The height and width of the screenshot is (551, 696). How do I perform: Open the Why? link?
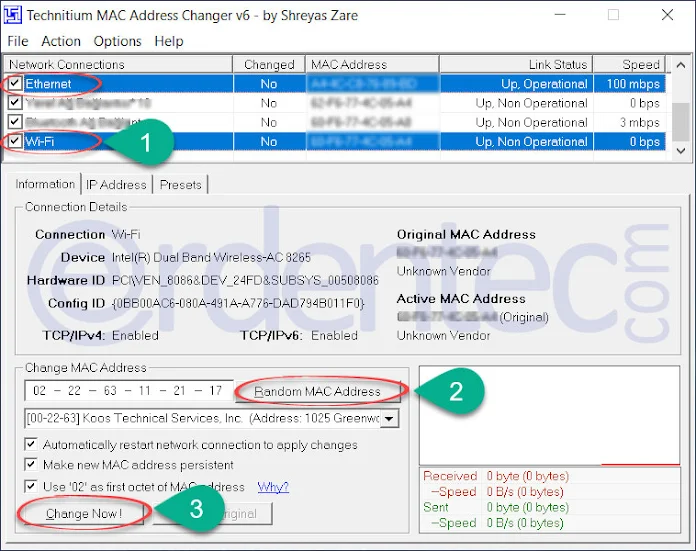(x=273, y=487)
